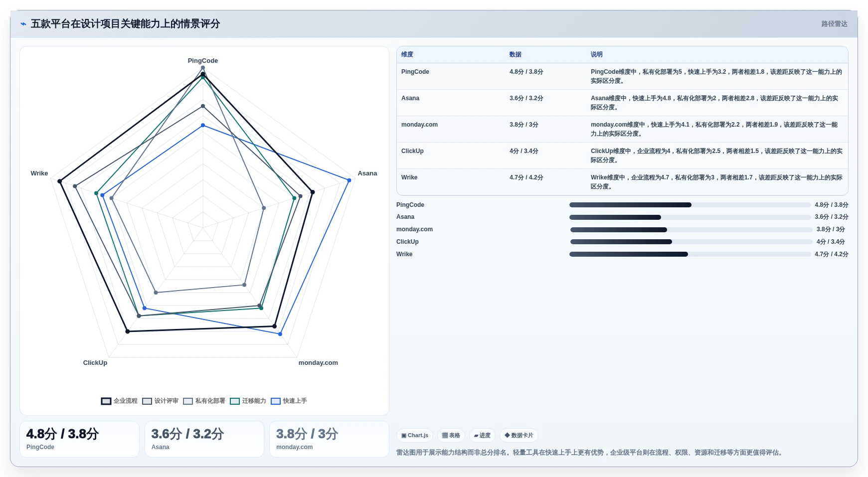Click the PingCode axis label on radar
868x477 pixels.
[203, 61]
